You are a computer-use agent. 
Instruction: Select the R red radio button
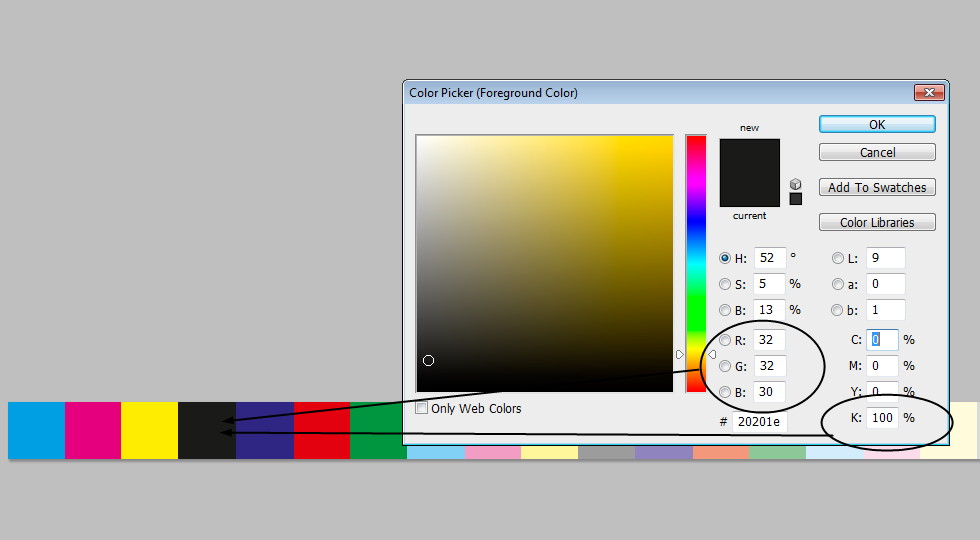tap(725, 340)
